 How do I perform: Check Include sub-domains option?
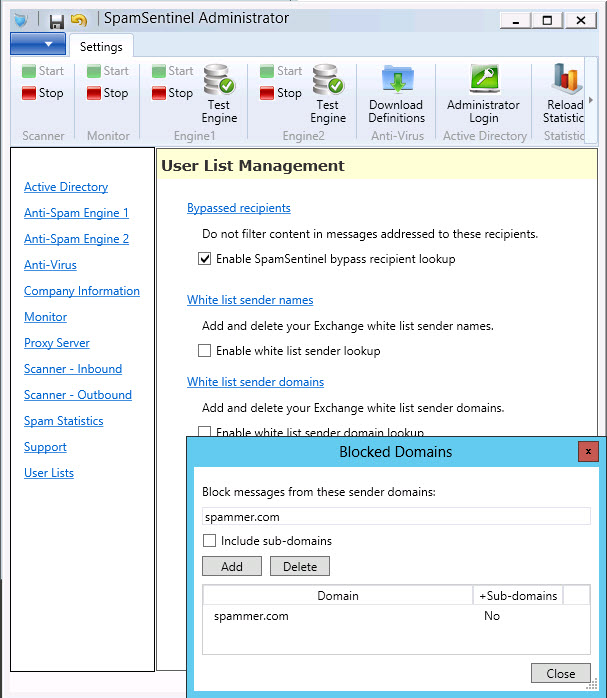(210, 541)
